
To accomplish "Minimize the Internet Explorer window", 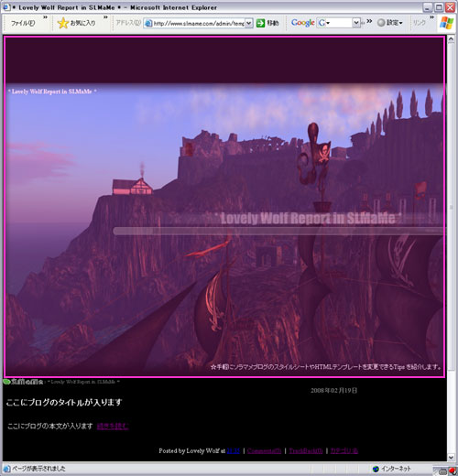I will coord(429,7).
